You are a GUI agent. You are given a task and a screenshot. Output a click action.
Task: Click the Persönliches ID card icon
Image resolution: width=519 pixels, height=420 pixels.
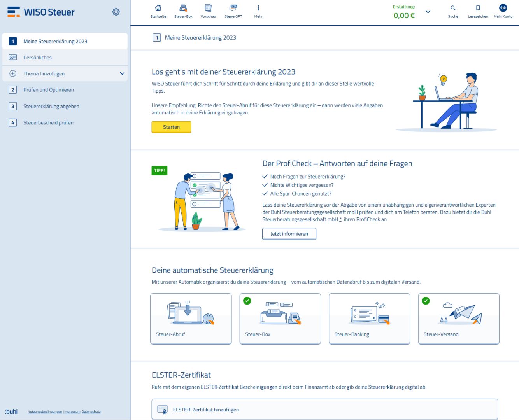click(x=13, y=57)
